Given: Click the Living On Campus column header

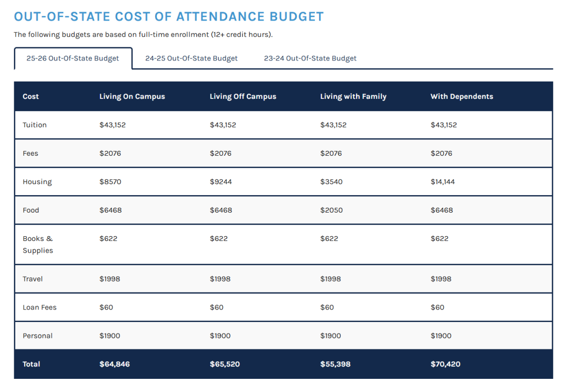Looking at the screenshot, I should click(x=132, y=96).
